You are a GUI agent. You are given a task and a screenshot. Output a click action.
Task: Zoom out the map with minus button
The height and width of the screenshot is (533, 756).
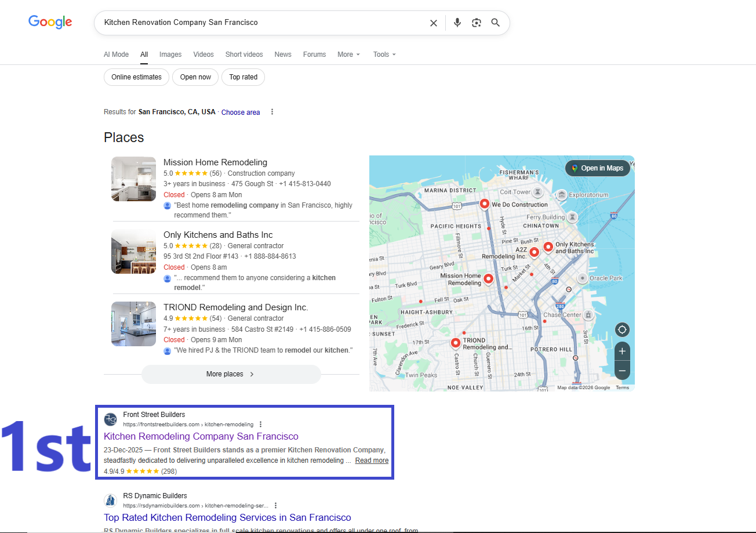[622, 370]
